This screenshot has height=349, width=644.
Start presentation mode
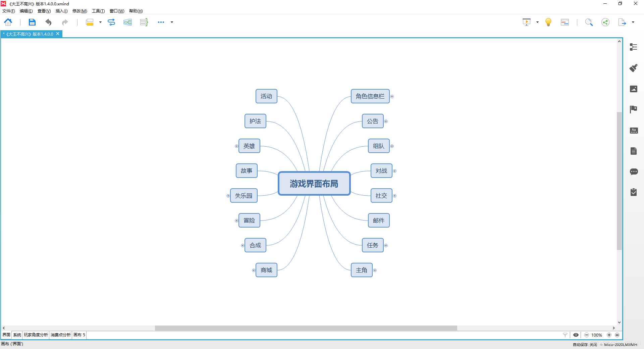527,22
